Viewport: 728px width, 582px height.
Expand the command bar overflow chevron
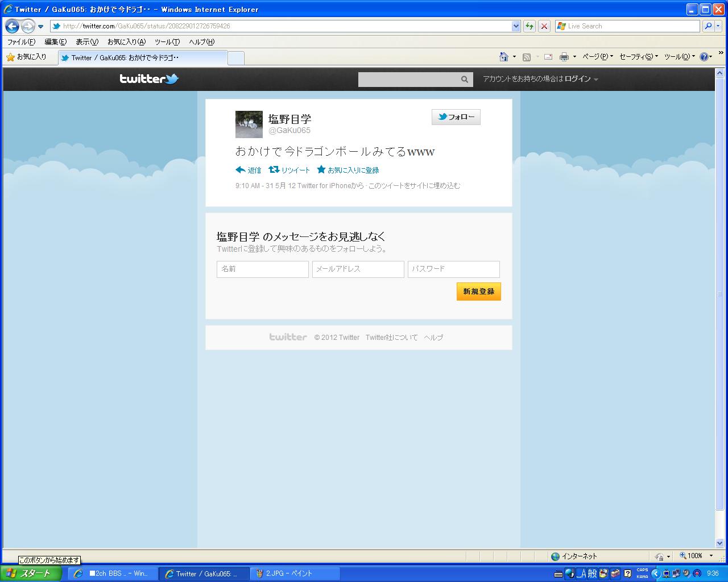click(x=721, y=52)
